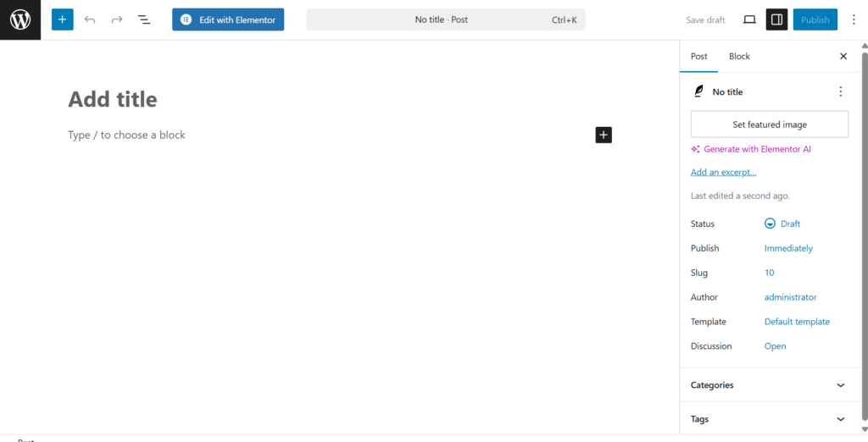The width and height of the screenshot is (868, 442).
Task: Toggle the Settings sidebar panel
Action: (x=776, y=19)
